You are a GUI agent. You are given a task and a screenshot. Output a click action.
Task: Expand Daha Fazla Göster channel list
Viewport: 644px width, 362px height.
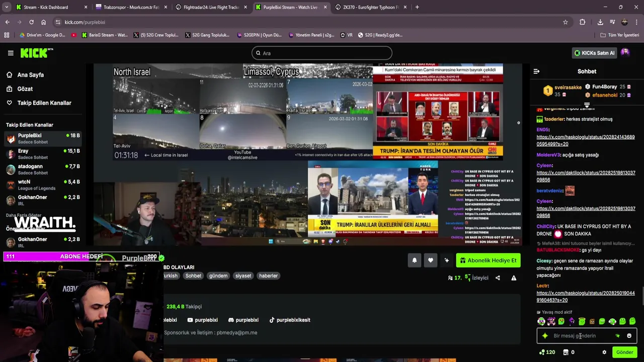point(24,215)
